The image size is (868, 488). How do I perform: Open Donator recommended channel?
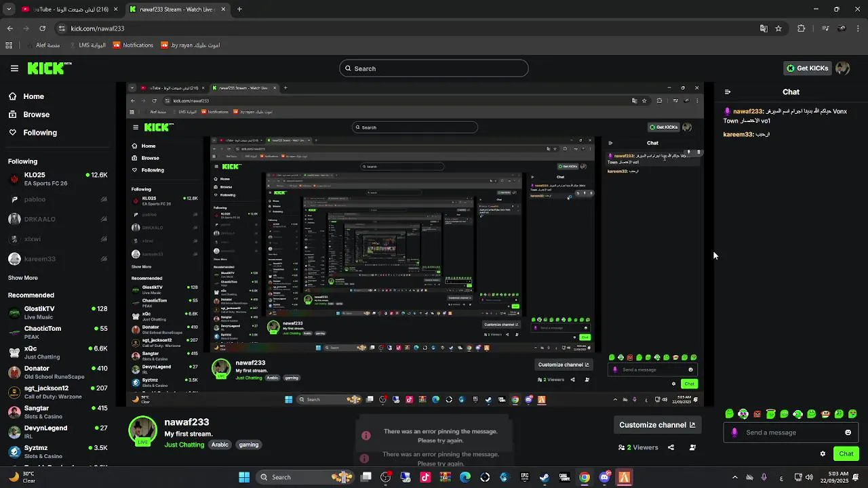[x=57, y=372]
